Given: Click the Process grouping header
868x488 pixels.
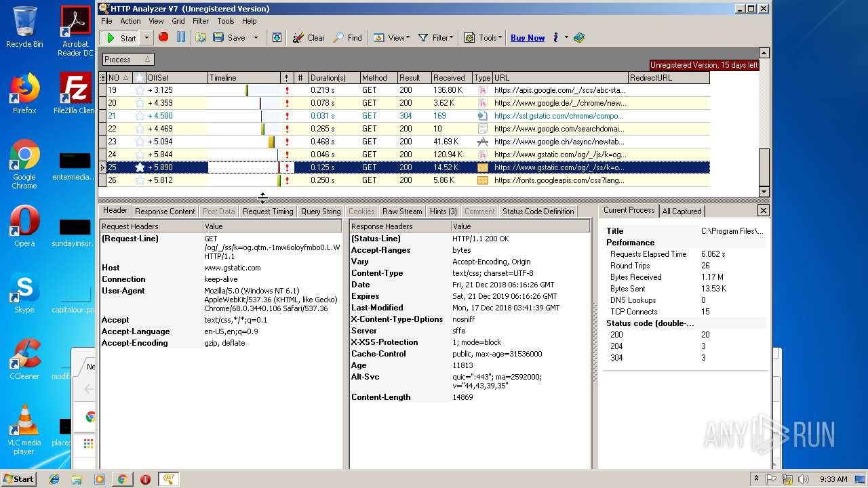Looking at the screenshot, I should click(127, 60).
